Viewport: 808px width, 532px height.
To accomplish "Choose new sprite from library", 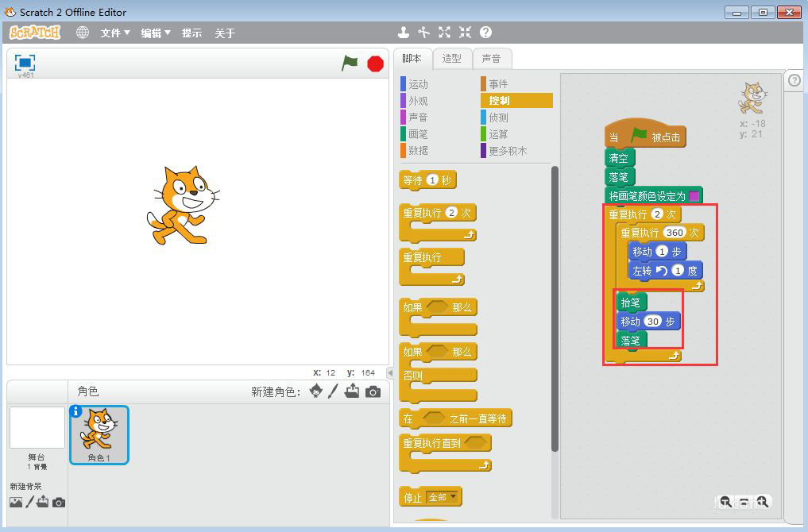I will (x=316, y=391).
